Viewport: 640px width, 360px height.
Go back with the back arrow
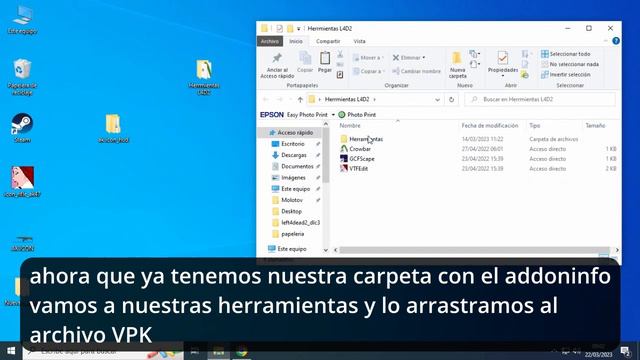[x=265, y=99]
